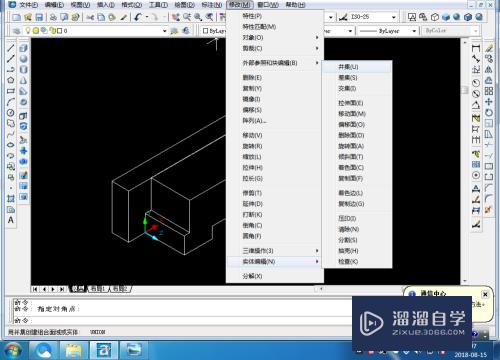500x360 pixels.
Task: Expand the 剪裁(C) submenu
Action: coord(275,48)
